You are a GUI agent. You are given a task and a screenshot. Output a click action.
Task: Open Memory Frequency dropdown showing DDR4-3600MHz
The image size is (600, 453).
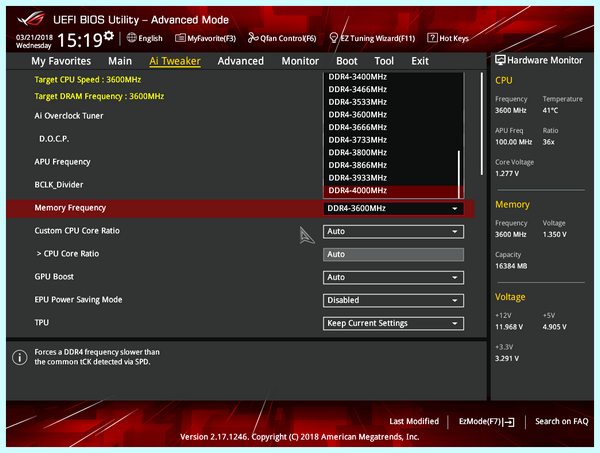pos(393,209)
